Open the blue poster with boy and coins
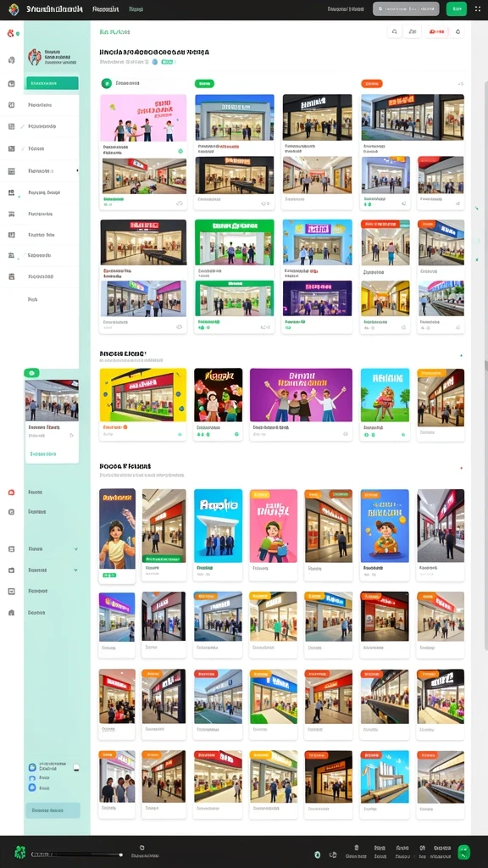488x868 pixels. (385, 526)
